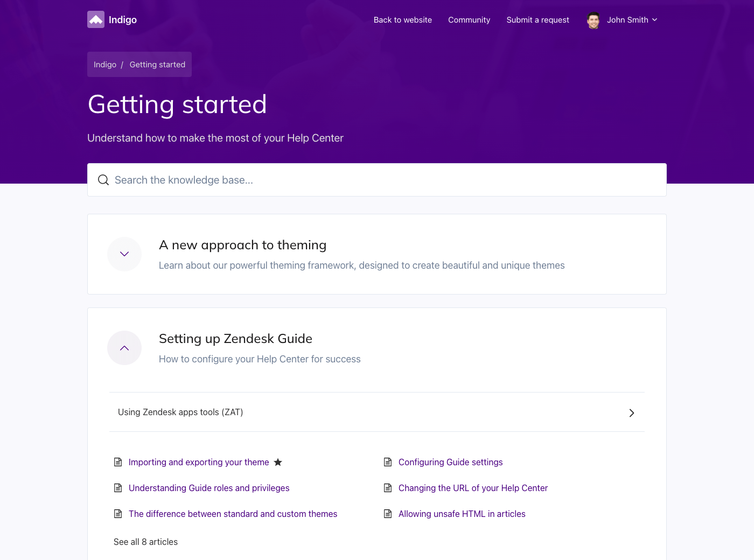Click the search magnifier icon
The image size is (754, 560).
point(103,180)
